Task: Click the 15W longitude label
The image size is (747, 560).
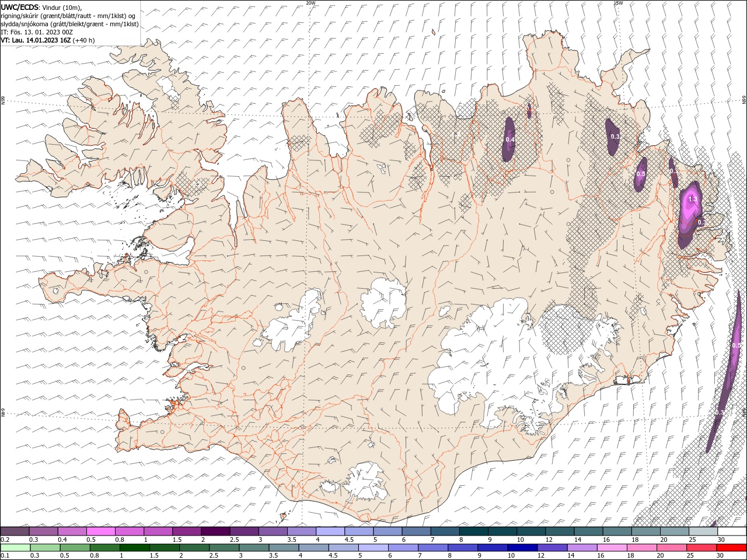Action: [x=618, y=3]
